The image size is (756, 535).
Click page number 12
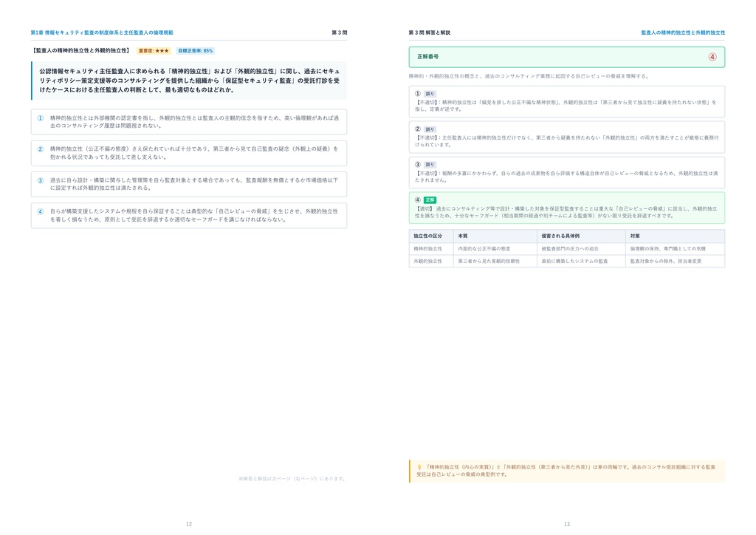coord(189,524)
